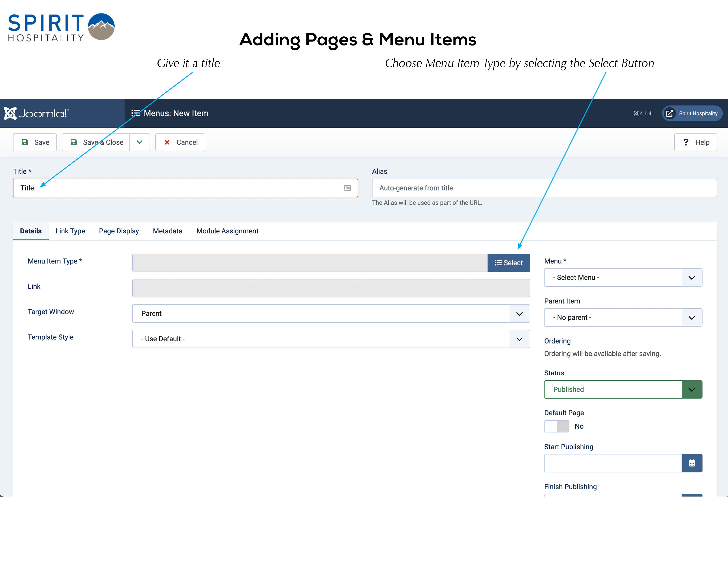728x563 pixels.
Task: Click the Save disk icon
Action: (25, 142)
